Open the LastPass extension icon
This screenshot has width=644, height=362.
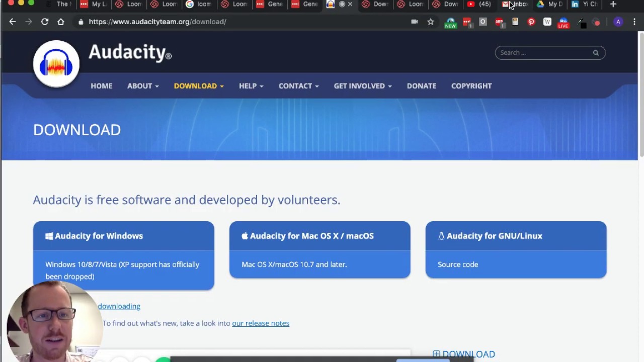coord(467,22)
